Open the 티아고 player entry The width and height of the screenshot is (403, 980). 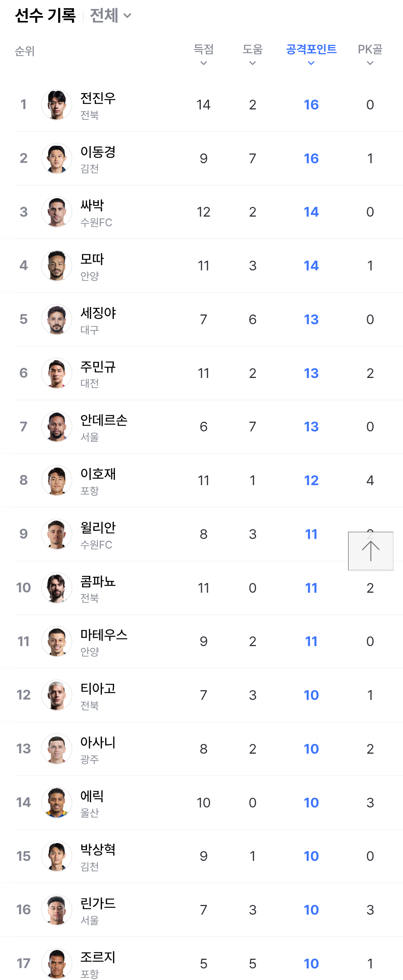[98, 689]
